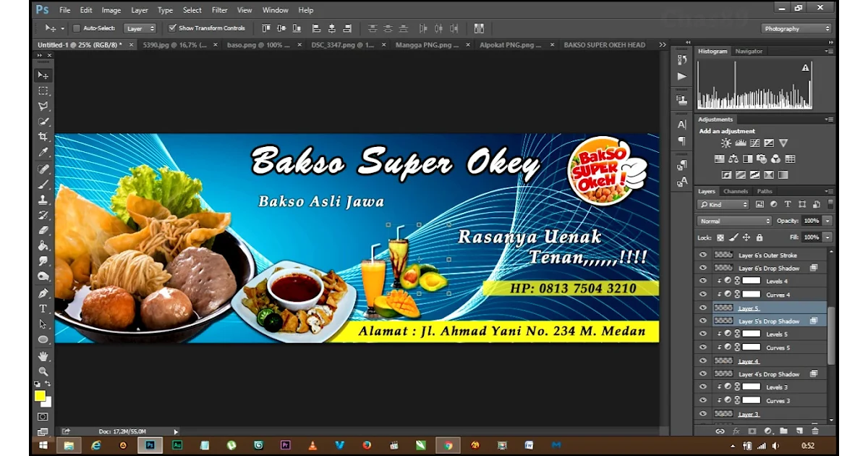Create a new layer with the bottom icon
Viewport: 868px width, 456px height.
coord(799,431)
